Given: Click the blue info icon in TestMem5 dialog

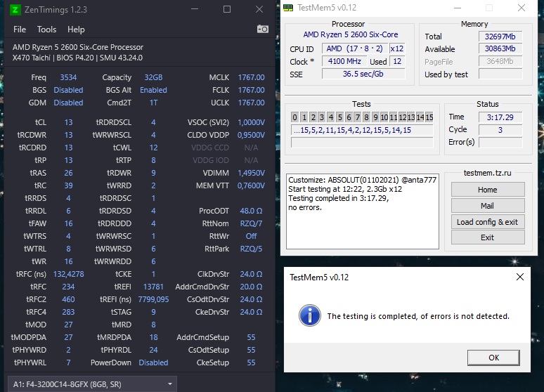Looking at the screenshot, I should 309,315.
